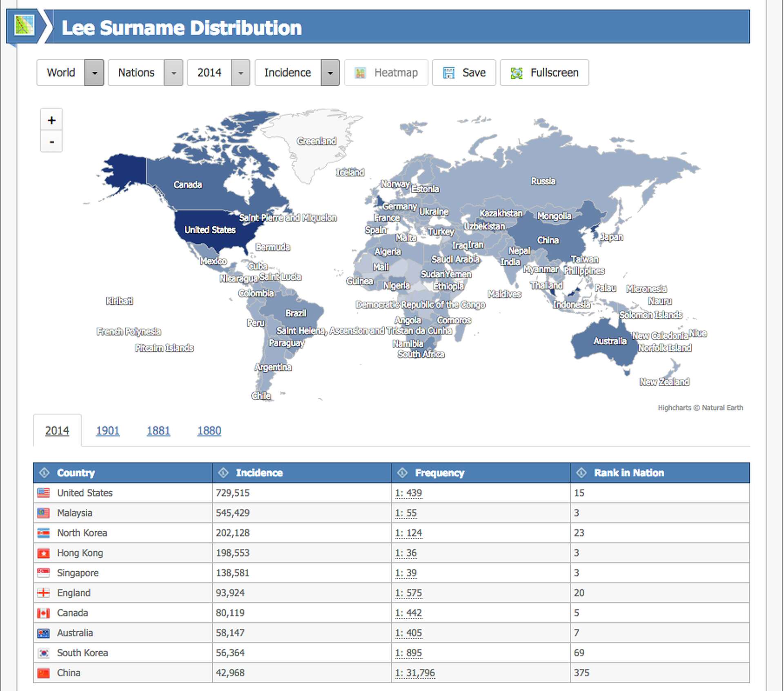Click the Canada flag icon

(x=43, y=613)
